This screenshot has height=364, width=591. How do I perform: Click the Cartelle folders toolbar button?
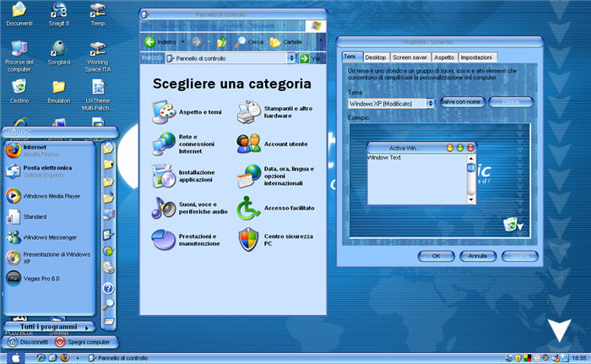click(x=286, y=42)
